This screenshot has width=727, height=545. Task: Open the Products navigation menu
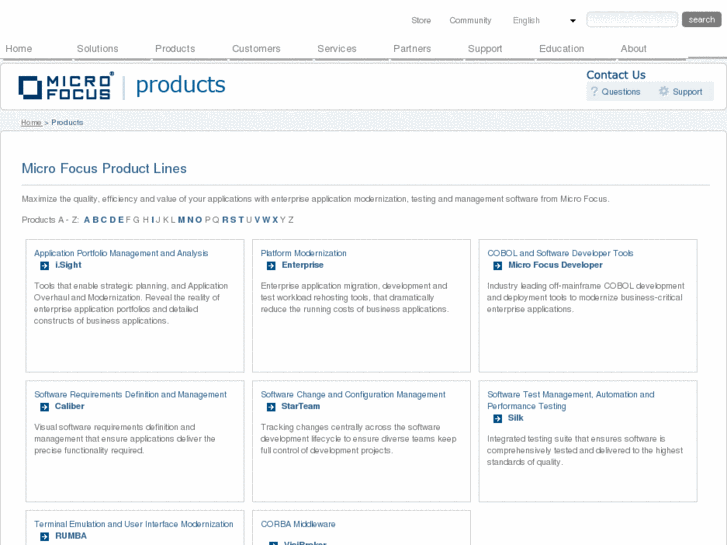click(175, 49)
